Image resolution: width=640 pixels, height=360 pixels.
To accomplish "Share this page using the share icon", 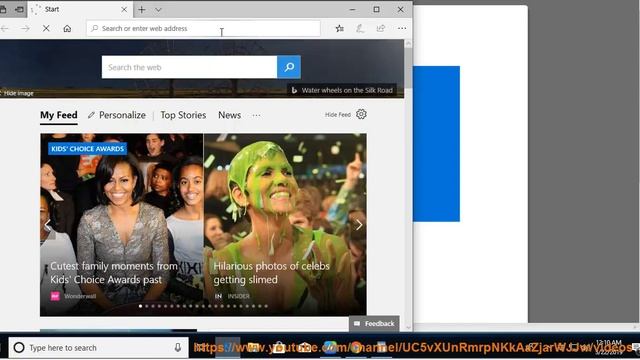I will pyautogui.click(x=380, y=28).
